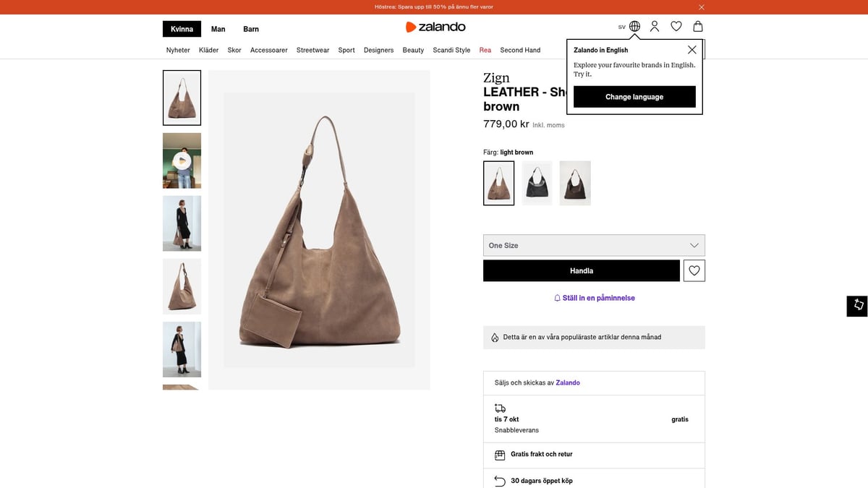868x488 pixels.
Task: Open the Rea sale menu
Action: [x=485, y=50]
